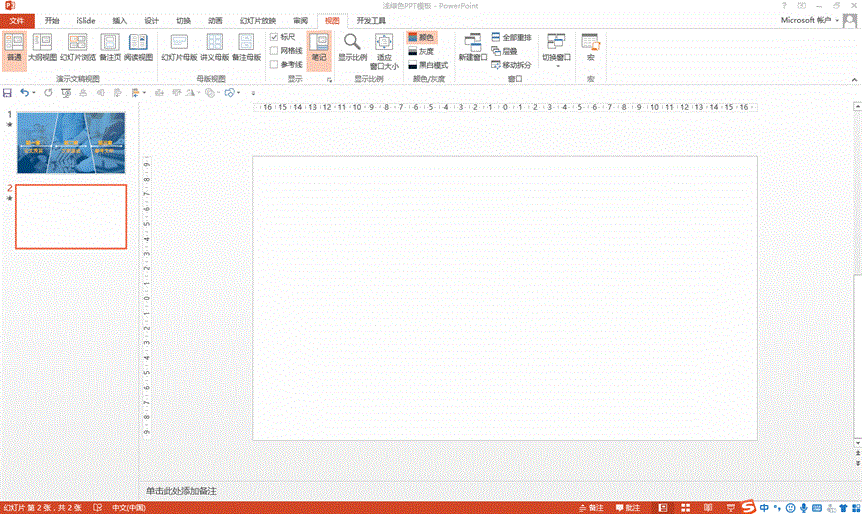
Task: Switch to the iSlide ribbon tab
Action: (86, 20)
